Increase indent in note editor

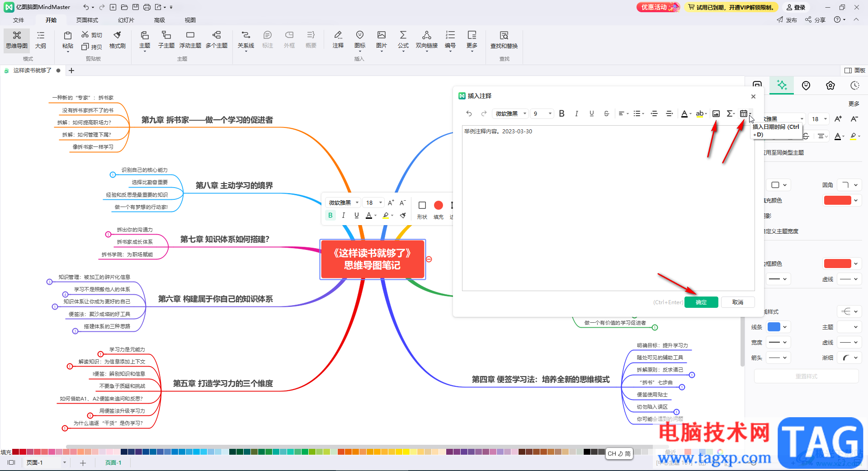pyautogui.click(x=669, y=113)
